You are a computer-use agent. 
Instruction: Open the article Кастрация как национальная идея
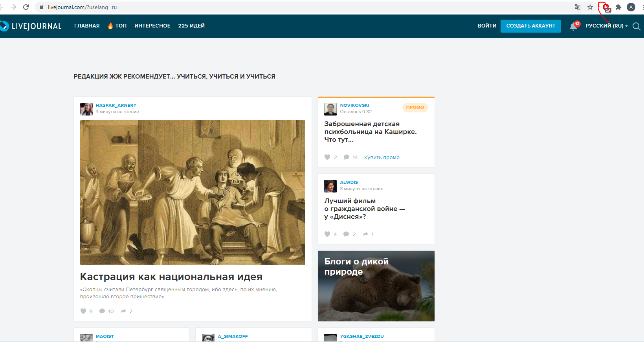pos(171,277)
